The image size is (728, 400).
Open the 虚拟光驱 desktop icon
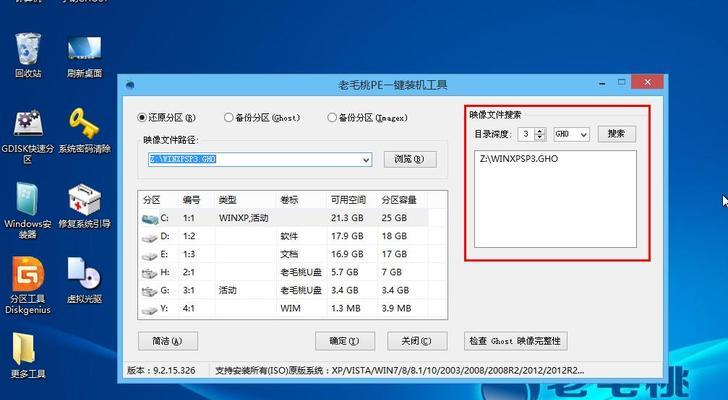[x=84, y=280]
